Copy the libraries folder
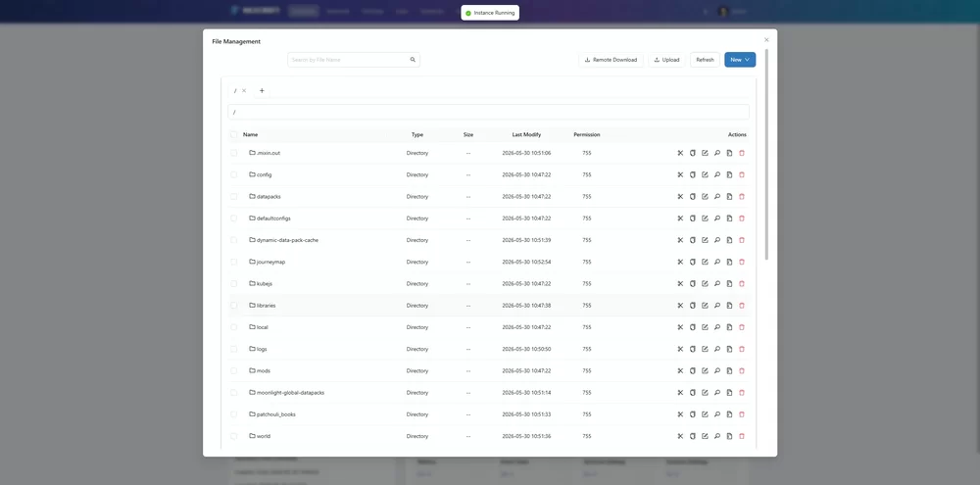Image resolution: width=980 pixels, height=485 pixels. tap(693, 306)
